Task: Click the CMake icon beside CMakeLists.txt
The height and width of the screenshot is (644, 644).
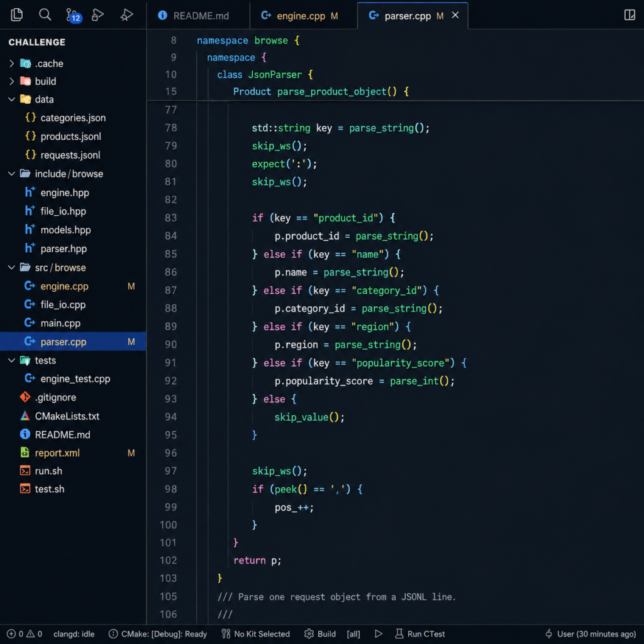Action: [25, 416]
